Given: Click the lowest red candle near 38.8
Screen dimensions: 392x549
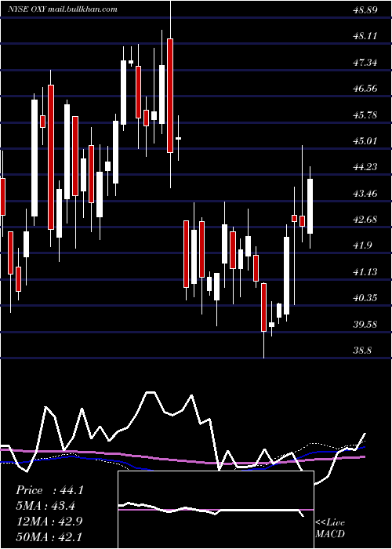Looking at the screenshot, I should 263,307.
